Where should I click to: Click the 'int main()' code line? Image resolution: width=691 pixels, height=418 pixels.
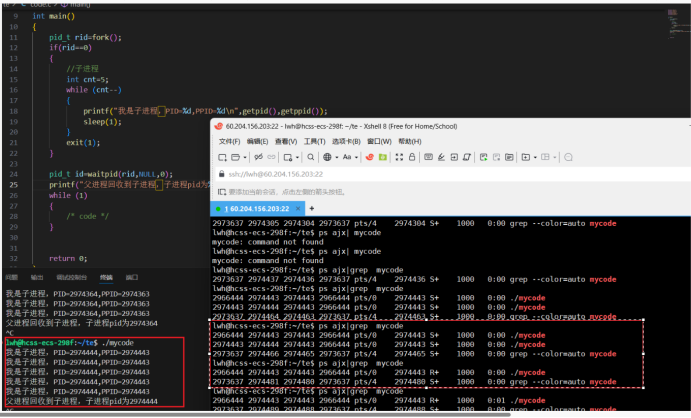click(x=54, y=16)
